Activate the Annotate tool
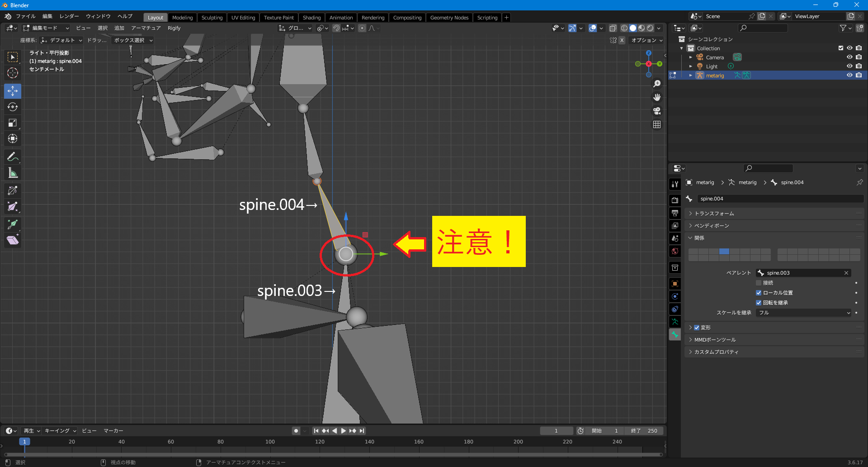The height and width of the screenshot is (467, 868). pos(13,157)
